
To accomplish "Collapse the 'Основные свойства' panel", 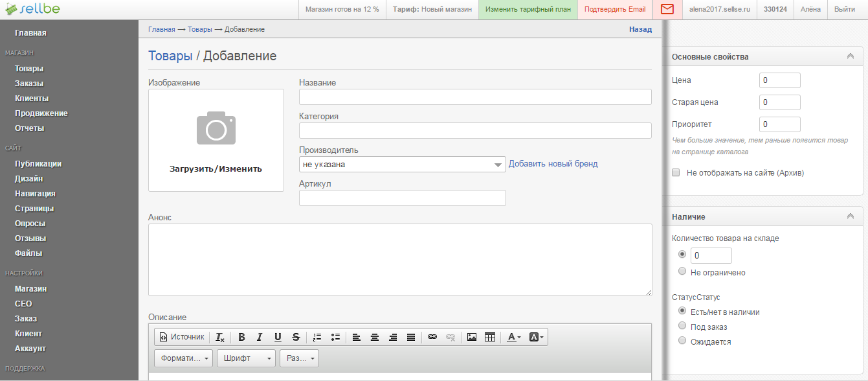I will [x=851, y=56].
